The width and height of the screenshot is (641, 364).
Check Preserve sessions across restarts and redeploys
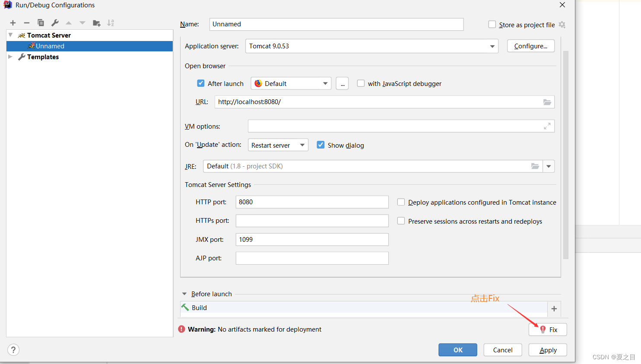(401, 221)
